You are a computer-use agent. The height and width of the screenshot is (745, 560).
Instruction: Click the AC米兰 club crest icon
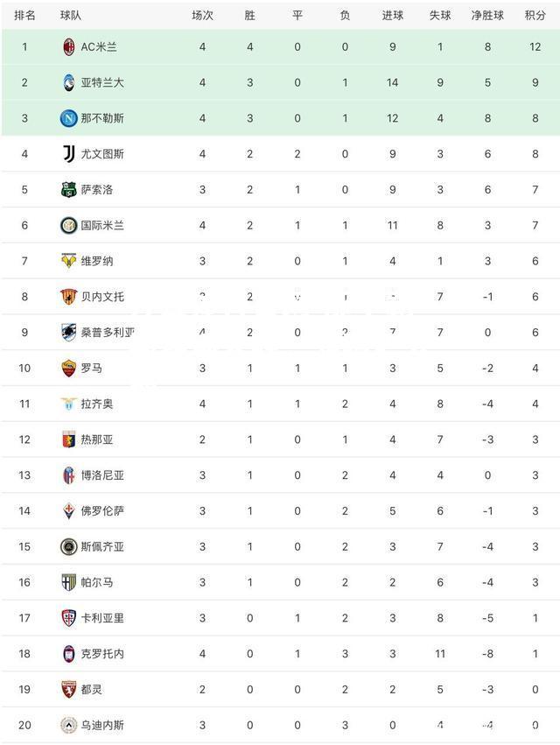tap(69, 47)
